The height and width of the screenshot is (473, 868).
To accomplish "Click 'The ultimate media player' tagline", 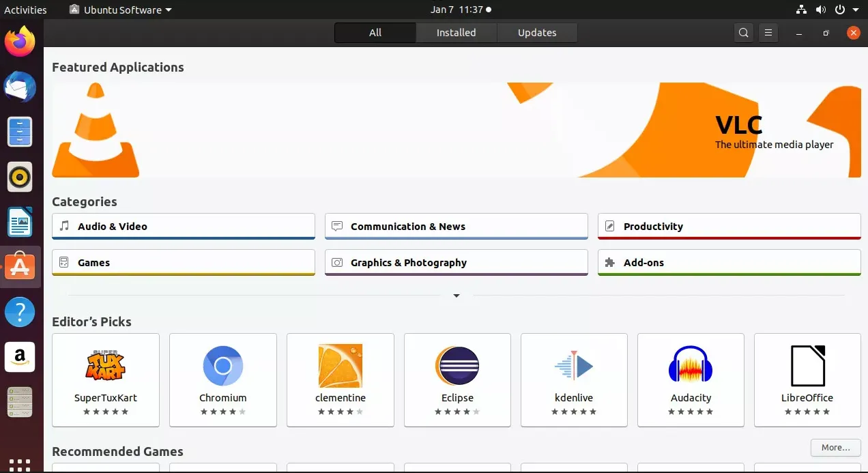I will click(x=775, y=145).
